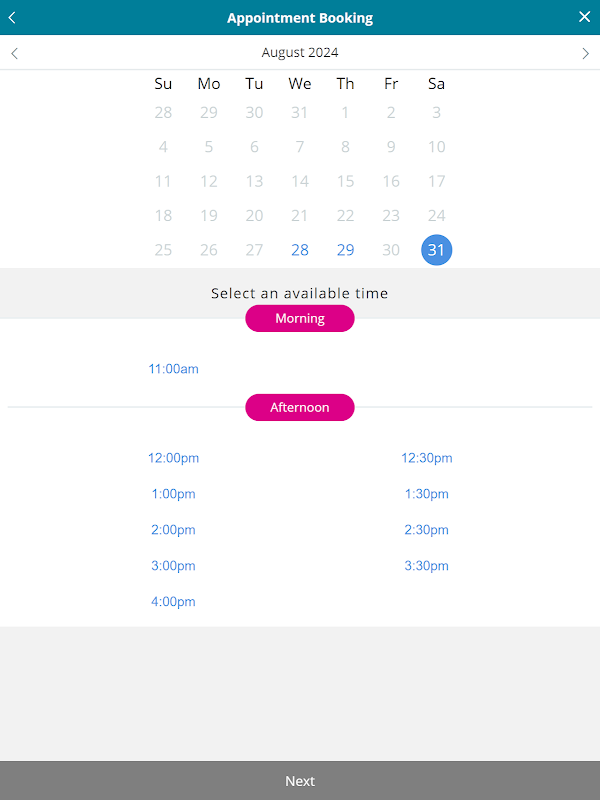Pick August 29 date
The width and height of the screenshot is (600, 800).
[x=345, y=250]
